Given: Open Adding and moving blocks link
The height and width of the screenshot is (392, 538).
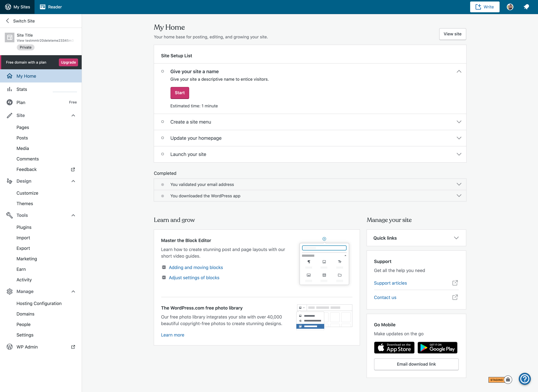Looking at the screenshot, I should 196,267.
